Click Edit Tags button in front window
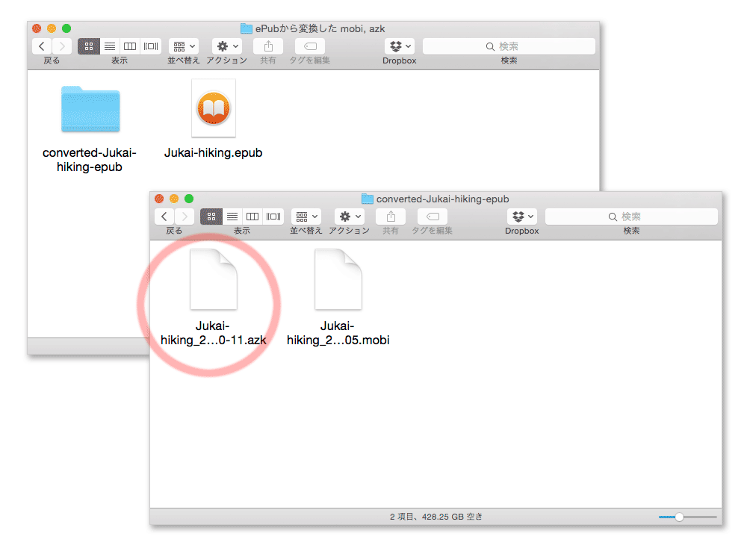The height and width of the screenshot is (560, 747). [x=433, y=217]
